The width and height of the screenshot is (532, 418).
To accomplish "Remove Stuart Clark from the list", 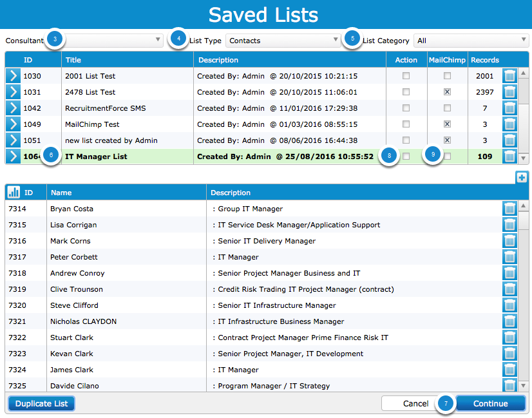I will [509, 337].
